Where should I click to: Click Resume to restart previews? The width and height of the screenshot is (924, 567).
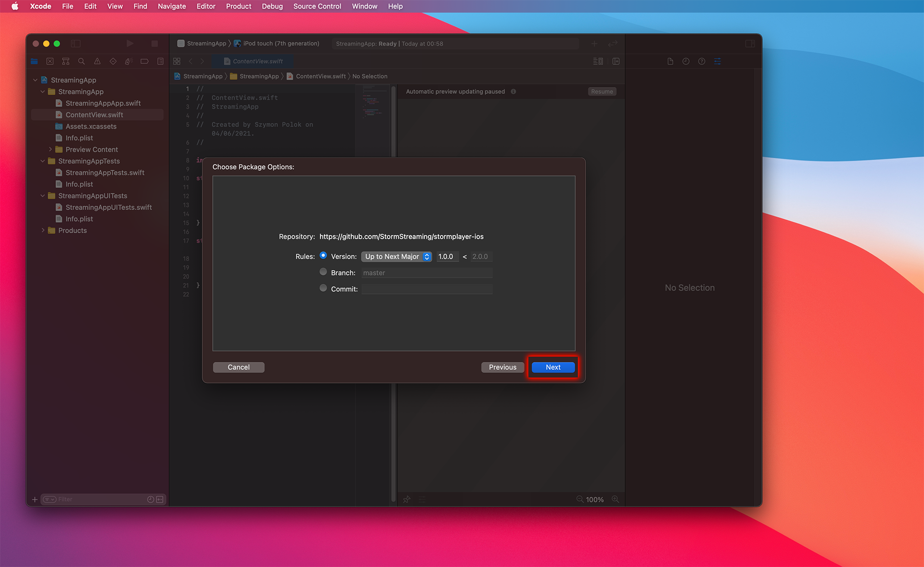coord(602,91)
